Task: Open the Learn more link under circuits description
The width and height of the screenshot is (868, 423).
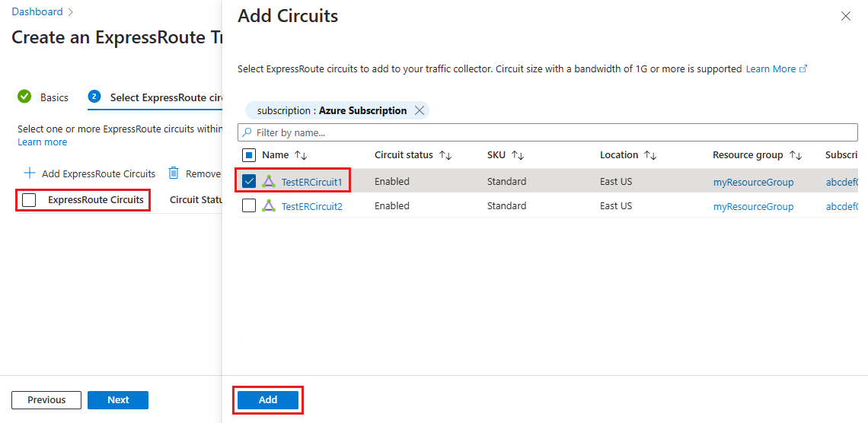Action: pyautogui.click(x=42, y=142)
